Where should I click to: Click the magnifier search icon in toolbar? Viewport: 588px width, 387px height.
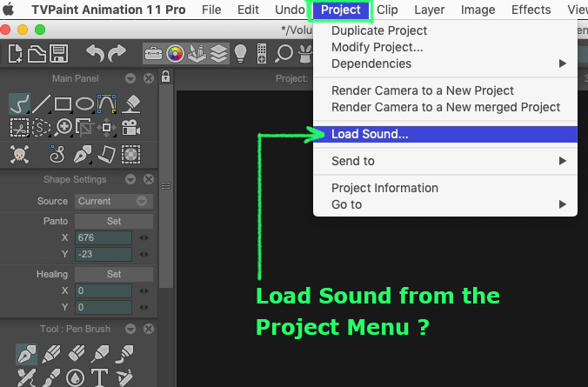tap(284, 54)
